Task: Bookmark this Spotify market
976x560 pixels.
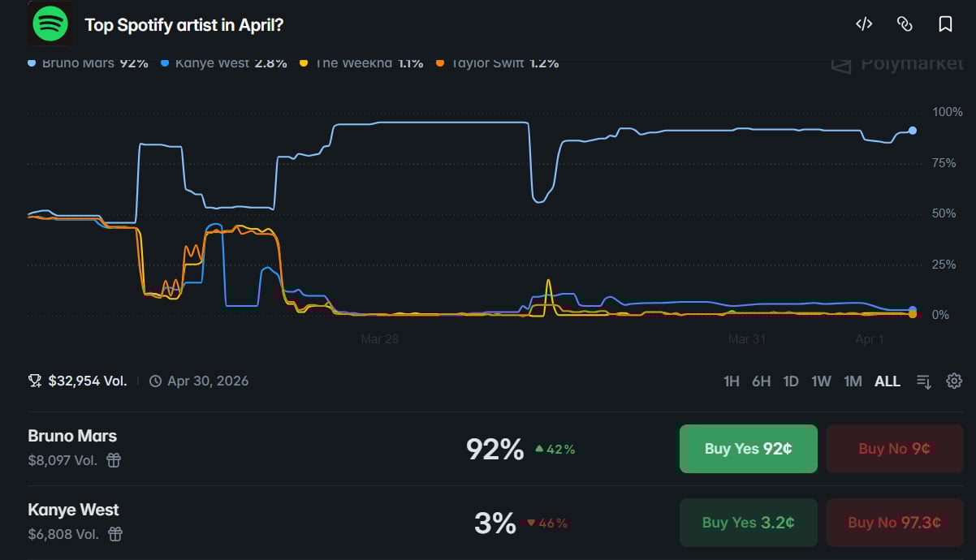Action: pos(945,24)
